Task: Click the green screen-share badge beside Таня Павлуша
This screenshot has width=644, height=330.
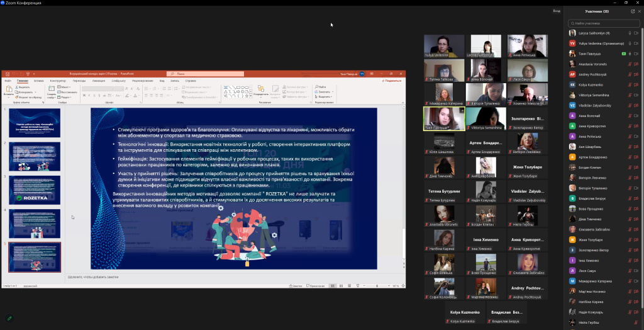Action: coord(623,54)
